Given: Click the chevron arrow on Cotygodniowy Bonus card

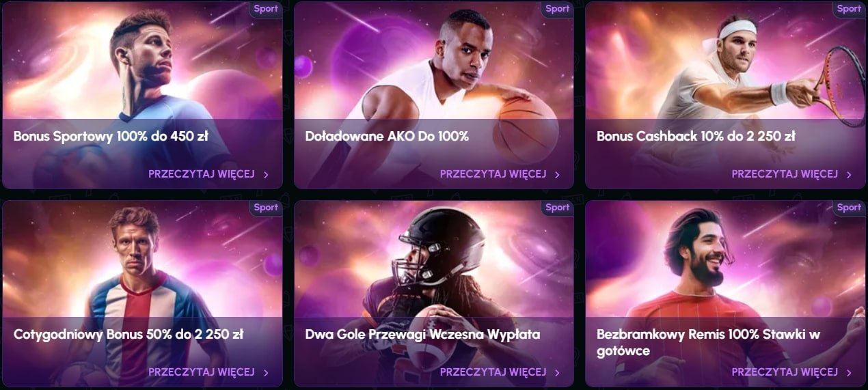Looking at the screenshot, I should point(266,373).
